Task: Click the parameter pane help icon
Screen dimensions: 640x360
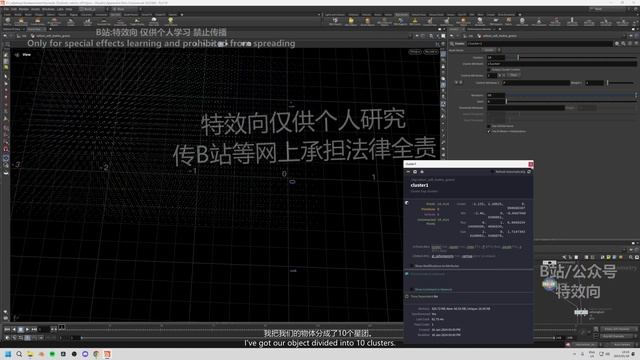Action: pos(636,44)
